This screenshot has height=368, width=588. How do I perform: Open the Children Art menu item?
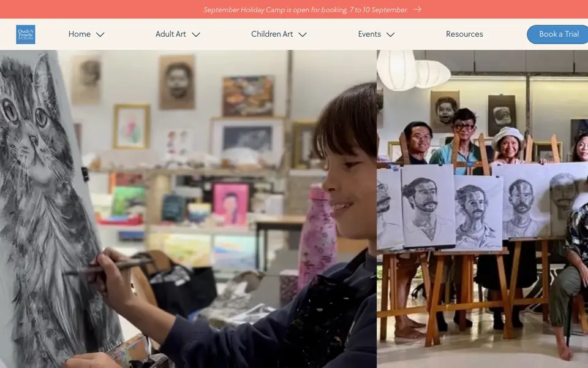272,34
